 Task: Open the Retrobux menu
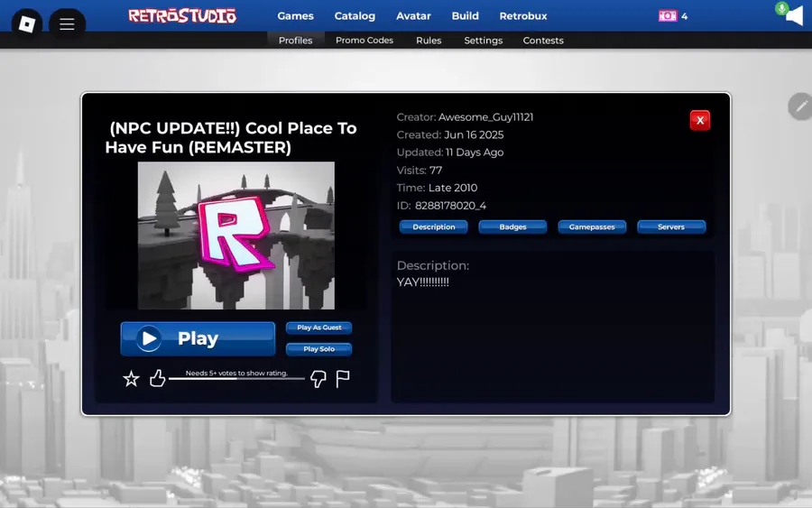(x=523, y=16)
